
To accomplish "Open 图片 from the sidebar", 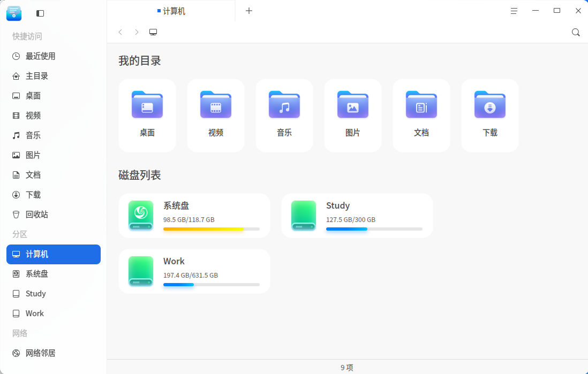I will click(x=54, y=155).
